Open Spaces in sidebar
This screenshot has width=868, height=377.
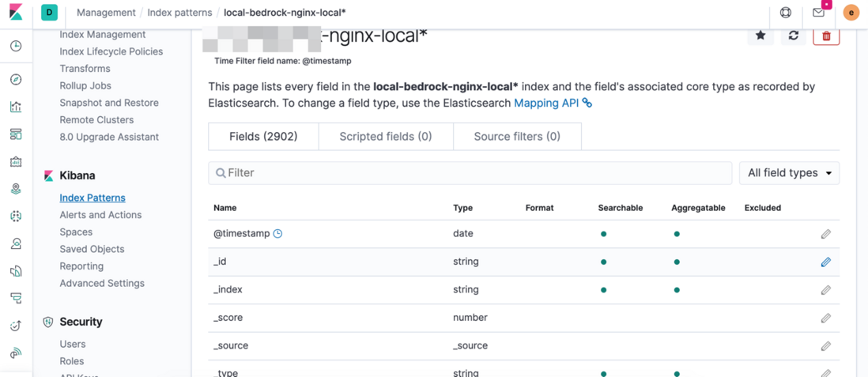point(76,232)
